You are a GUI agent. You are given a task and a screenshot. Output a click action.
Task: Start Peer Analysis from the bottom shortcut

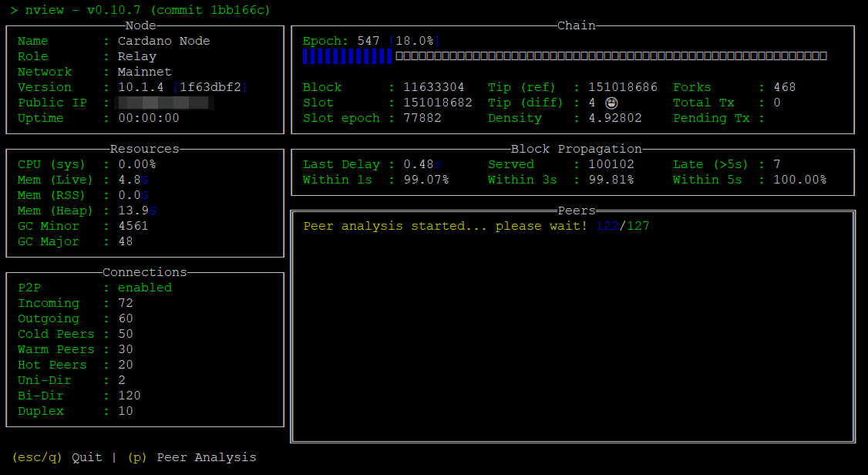(x=194, y=456)
